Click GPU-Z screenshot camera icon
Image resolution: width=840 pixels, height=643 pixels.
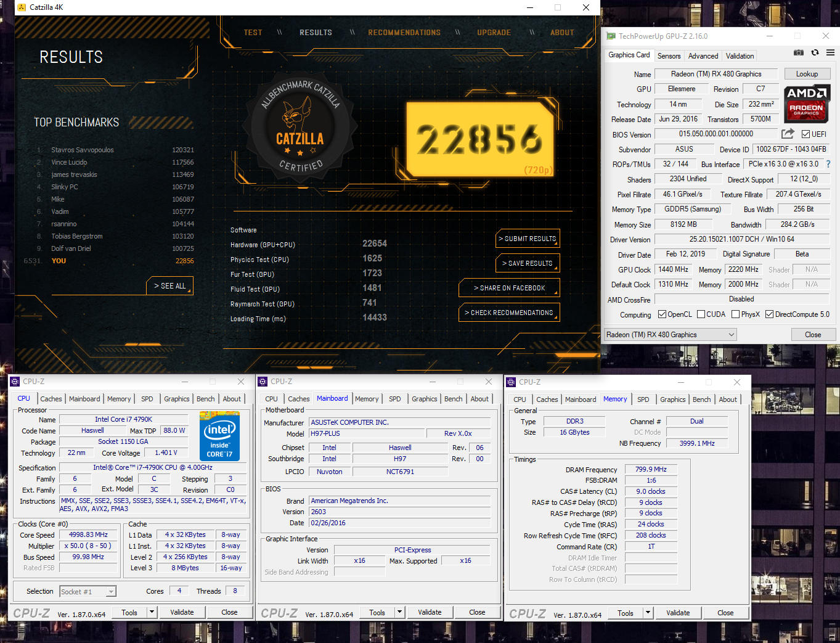798,53
